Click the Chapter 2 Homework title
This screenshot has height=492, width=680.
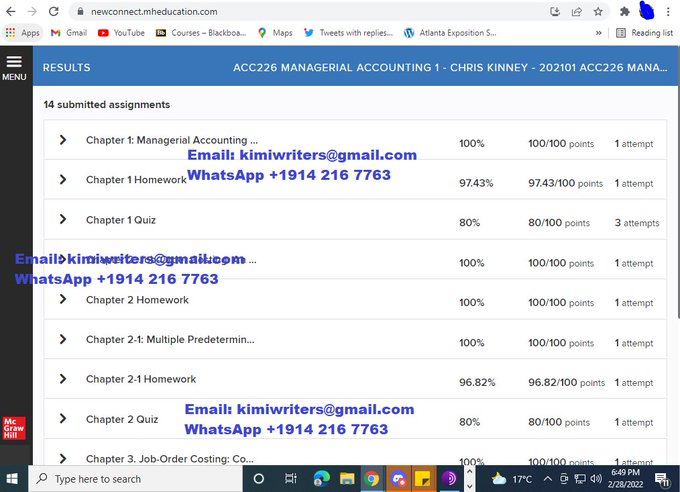(137, 300)
